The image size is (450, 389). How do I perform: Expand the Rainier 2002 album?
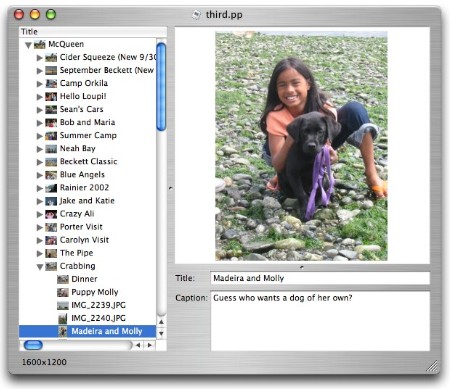(x=39, y=188)
